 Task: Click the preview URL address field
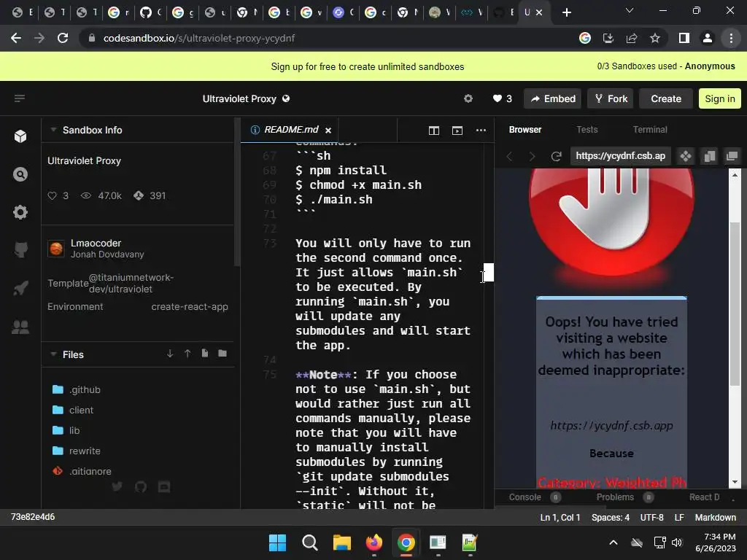point(620,156)
